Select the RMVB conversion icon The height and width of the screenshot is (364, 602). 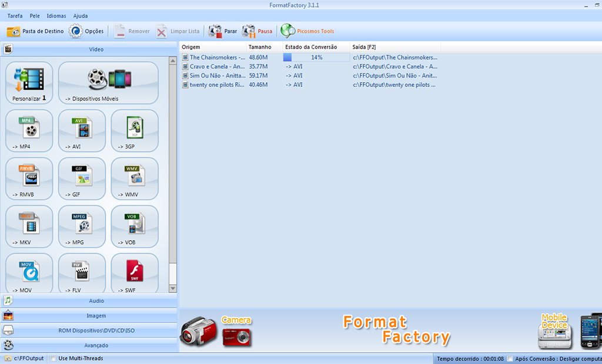point(29,178)
